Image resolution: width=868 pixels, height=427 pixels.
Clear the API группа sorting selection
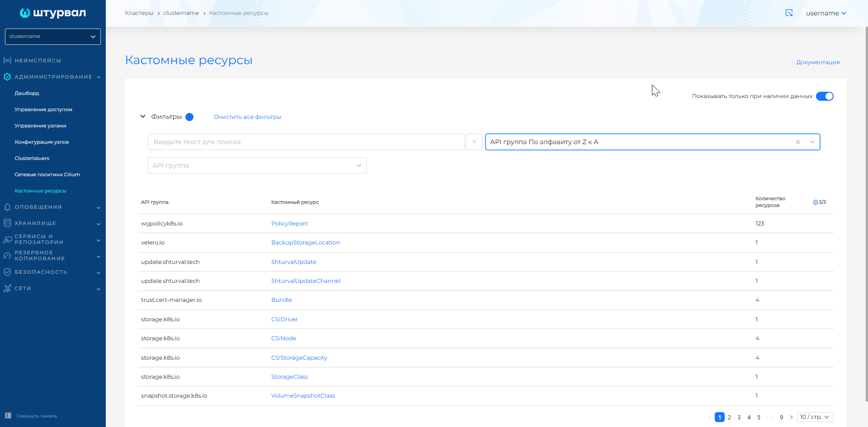(x=798, y=142)
